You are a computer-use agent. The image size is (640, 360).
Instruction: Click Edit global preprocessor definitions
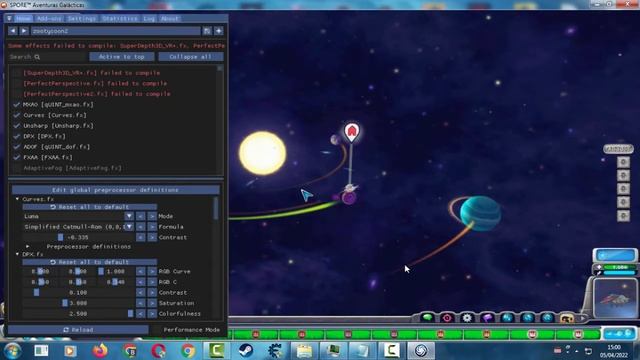116,190
